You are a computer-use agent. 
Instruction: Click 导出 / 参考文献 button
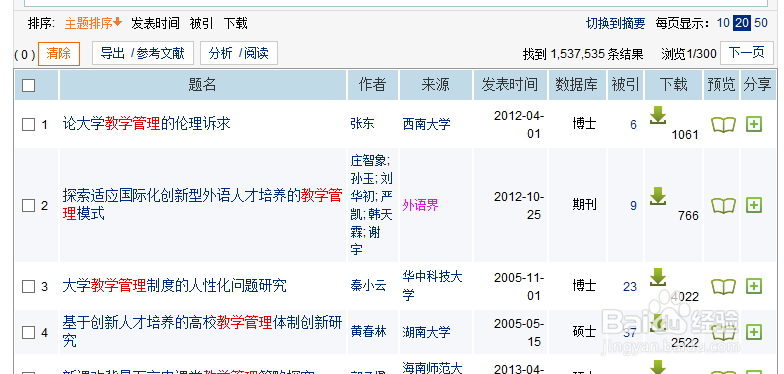[x=142, y=54]
